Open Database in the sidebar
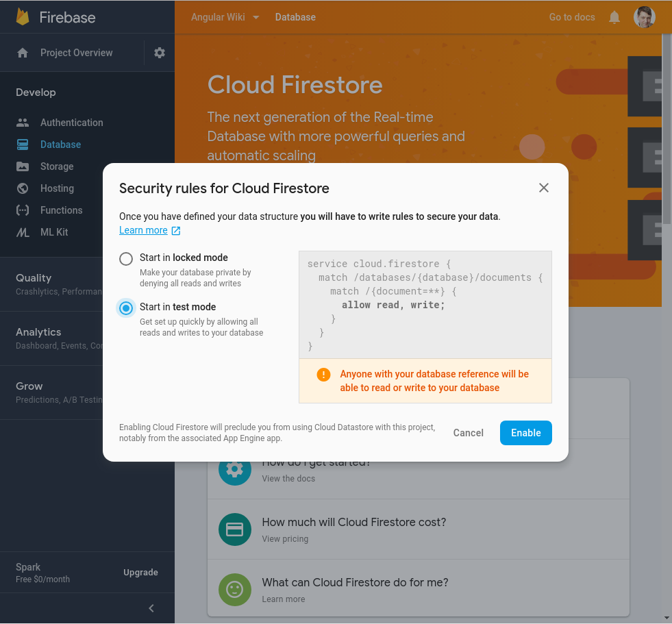The height and width of the screenshot is (624, 672). tap(60, 145)
